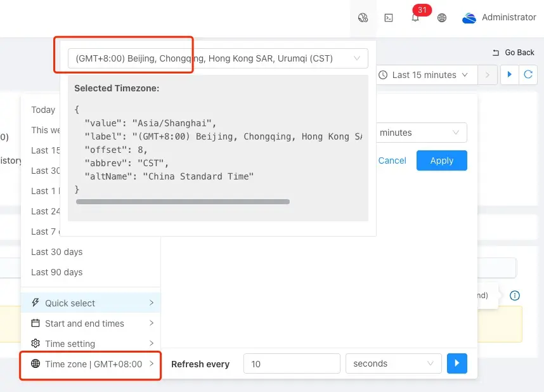This screenshot has height=392, width=544.
Task: Click the "China Standard Time" altName text
Action: click(198, 176)
